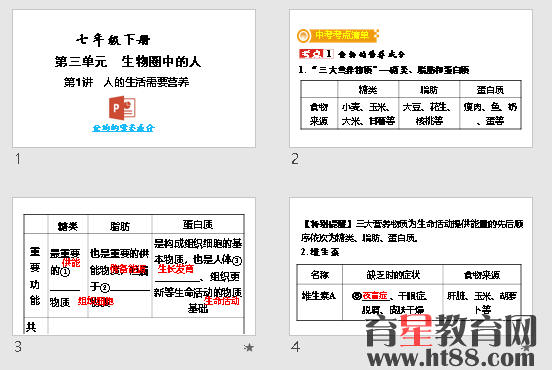Click the '瘦肉、鱼、奶、蛋等' cell on slide 2
Viewport: 552px width, 370px height.
tap(490, 113)
